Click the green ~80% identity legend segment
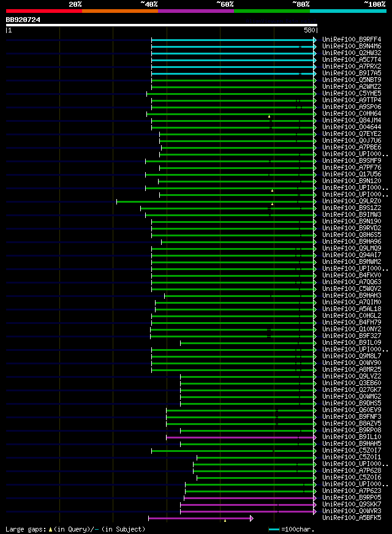Image resolution: width=392 pixels, height=534 pixels. pyautogui.click(x=272, y=11)
